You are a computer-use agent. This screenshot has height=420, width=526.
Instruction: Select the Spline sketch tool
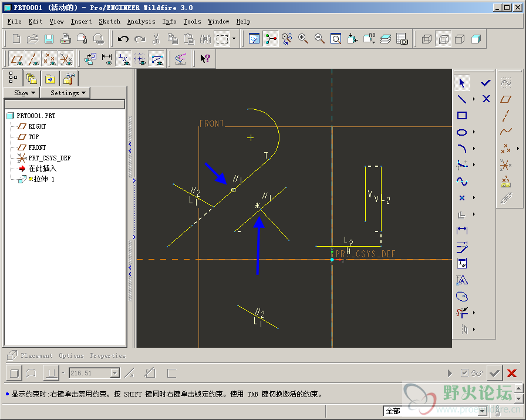(x=462, y=182)
